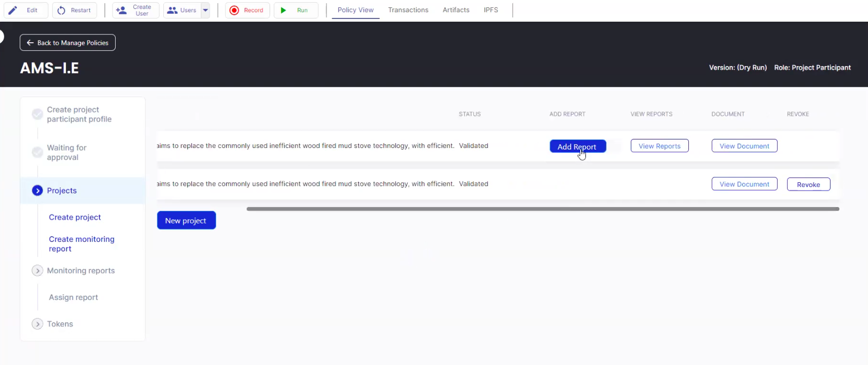Click the New project button
The height and width of the screenshot is (365, 868).
pos(186,220)
